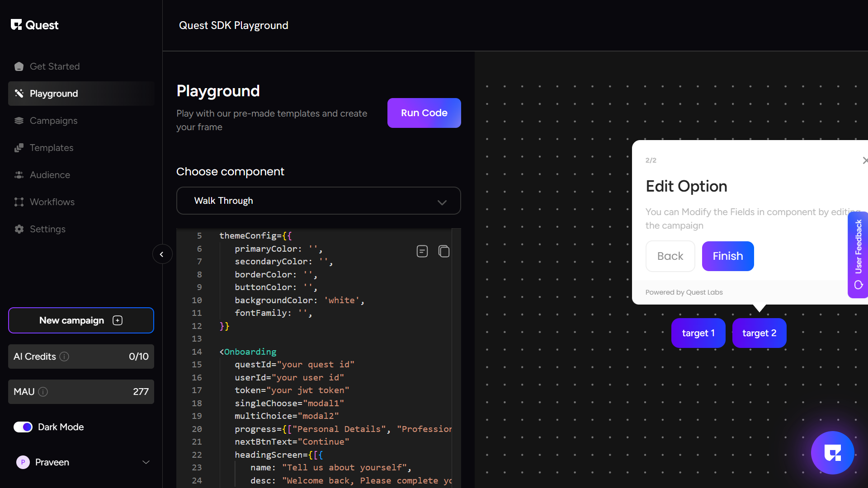The width and height of the screenshot is (868, 488).
Task: Go to the Templates section
Action: (51, 148)
